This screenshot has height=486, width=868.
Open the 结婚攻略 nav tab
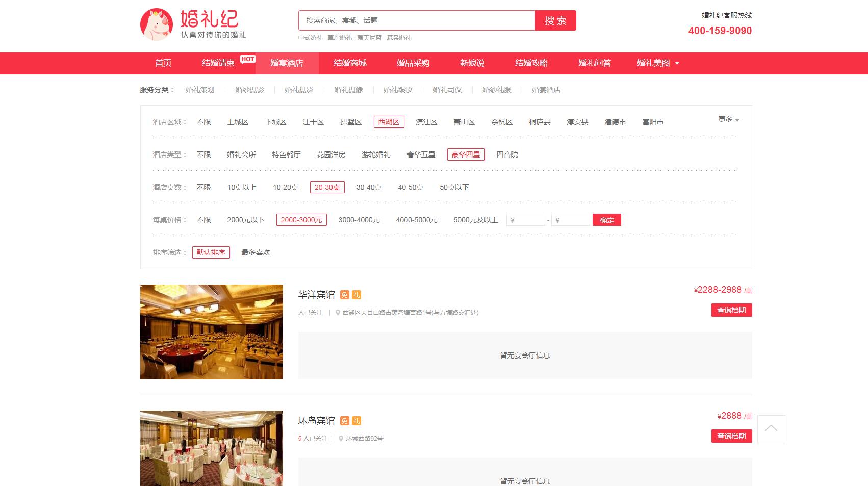point(531,63)
